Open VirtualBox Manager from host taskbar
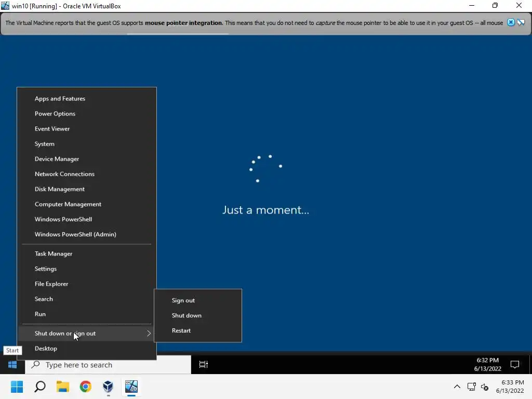Screen dimensions: 532x399 (108, 387)
